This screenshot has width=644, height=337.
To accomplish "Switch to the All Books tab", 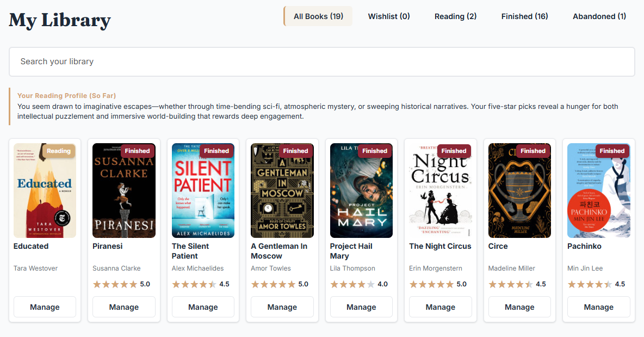I will (318, 16).
